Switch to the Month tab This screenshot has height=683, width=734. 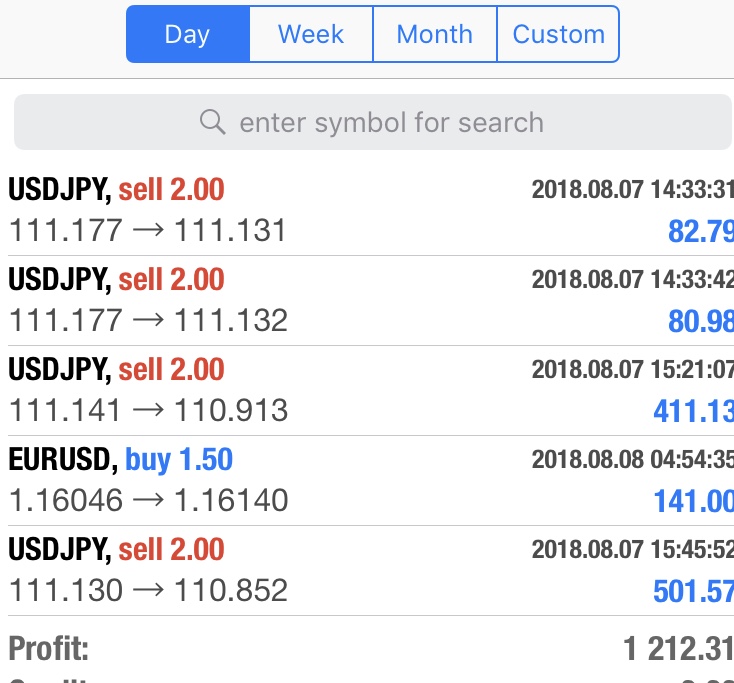click(x=435, y=34)
